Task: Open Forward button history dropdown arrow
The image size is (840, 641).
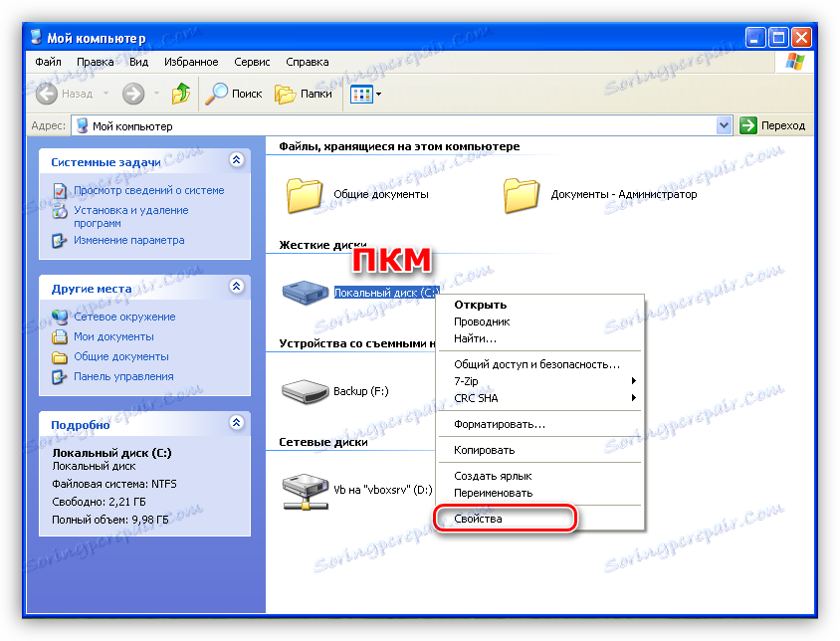Action: click(x=156, y=94)
